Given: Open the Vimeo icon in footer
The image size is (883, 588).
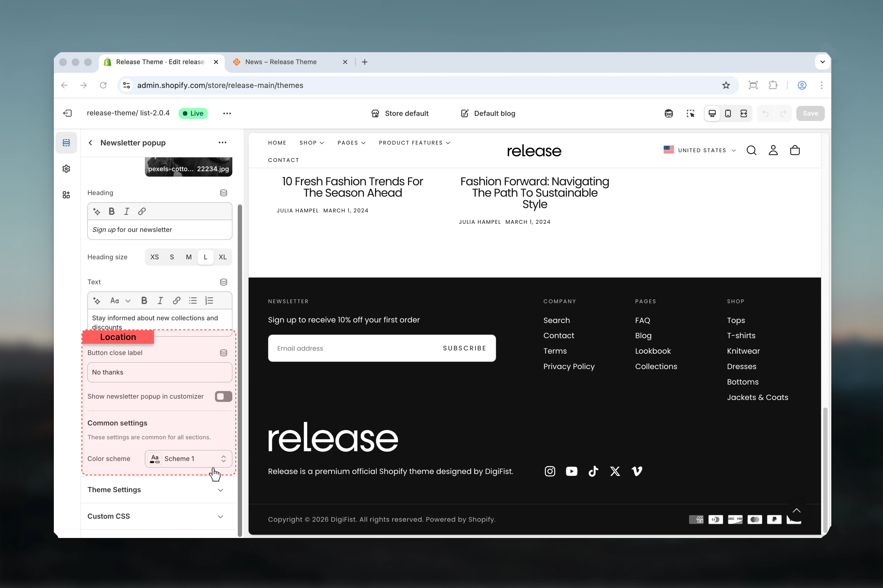Looking at the screenshot, I should (637, 471).
